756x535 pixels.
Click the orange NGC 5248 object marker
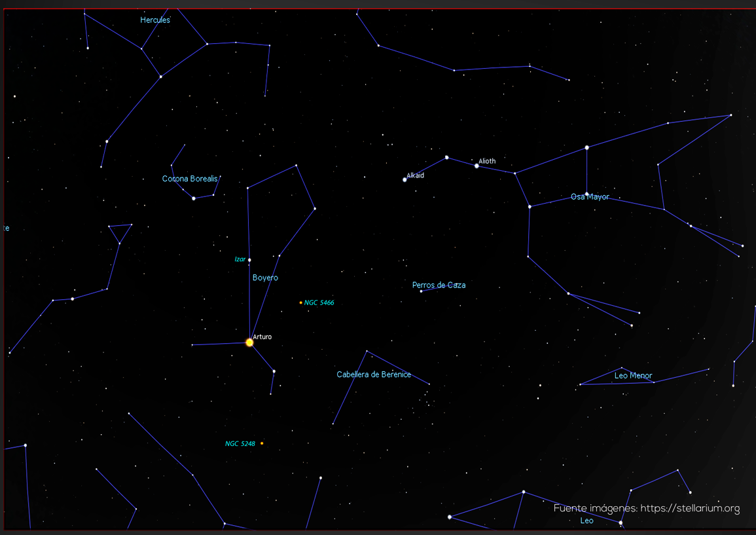(x=262, y=443)
